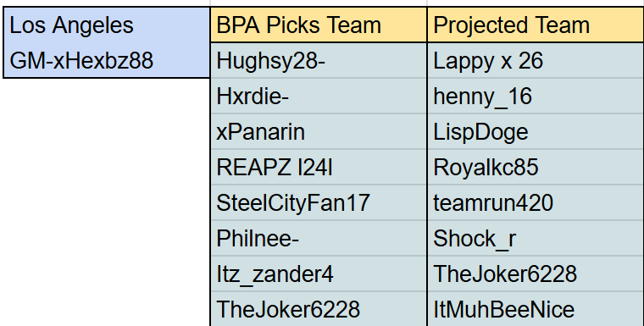Screen dimensions: 644x326
Task: Select the henny_16 cell
Action: click(x=536, y=96)
